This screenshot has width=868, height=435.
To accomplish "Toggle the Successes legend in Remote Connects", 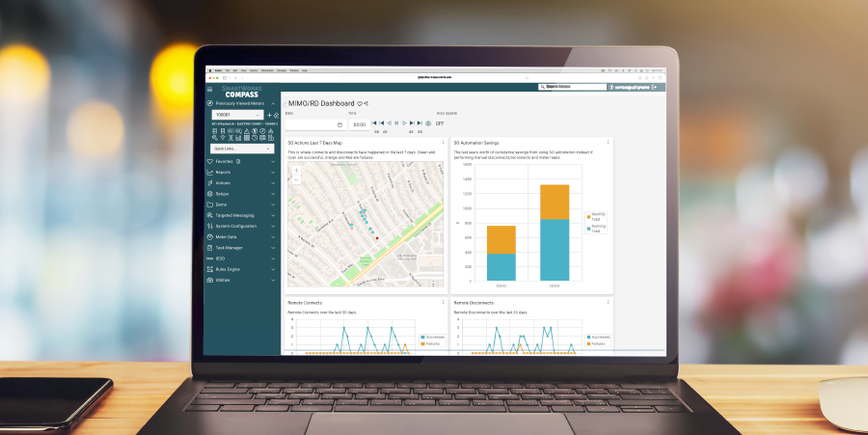I will pos(432,337).
